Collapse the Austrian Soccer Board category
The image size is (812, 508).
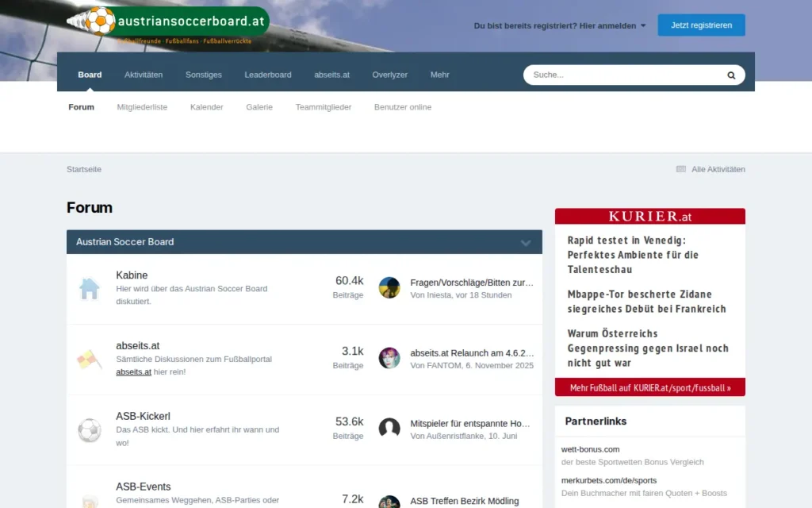coord(526,243)
